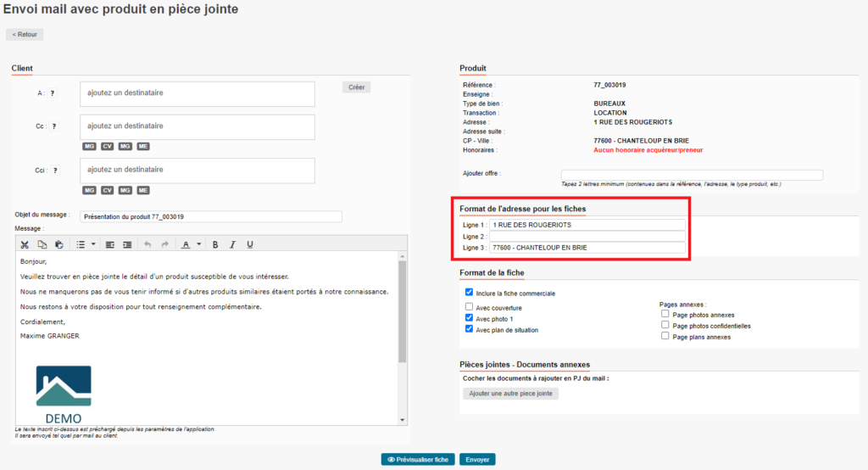Click the Paste clipboard icon
This screenshot has width=868, height=470.
[x=58, y=244]
